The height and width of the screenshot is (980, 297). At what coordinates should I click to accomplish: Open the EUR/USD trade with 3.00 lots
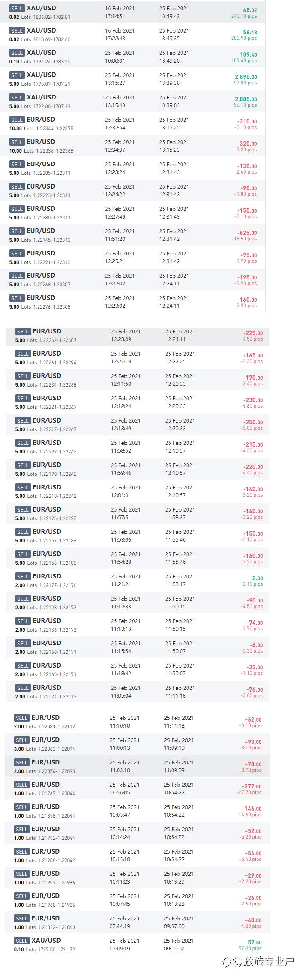(137, 744)
